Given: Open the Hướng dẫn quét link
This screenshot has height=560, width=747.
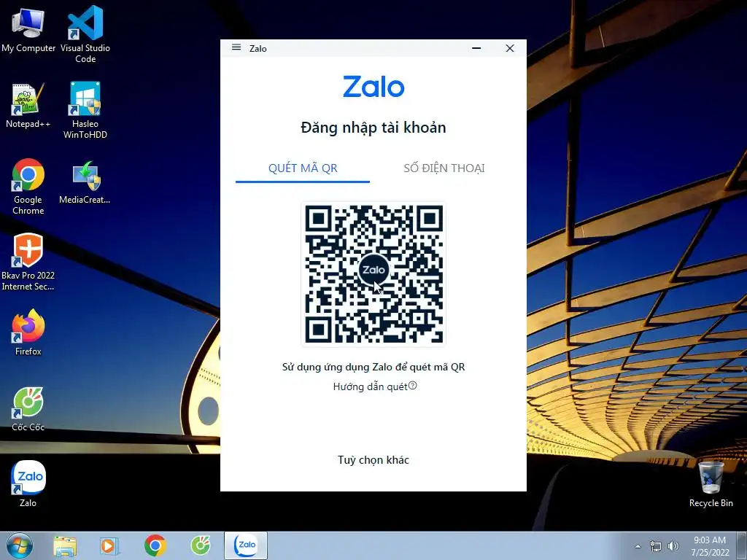Looking at the screenshot, I should [370, 386].
